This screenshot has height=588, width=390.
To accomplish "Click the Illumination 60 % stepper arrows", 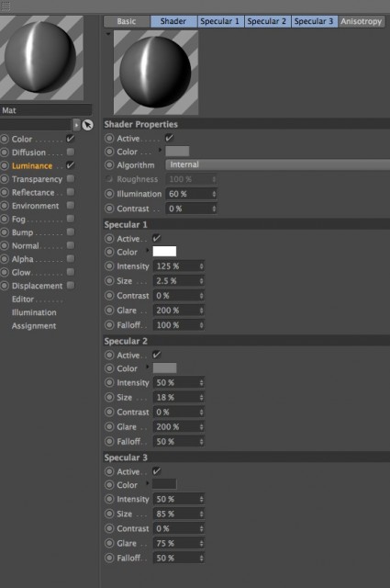I will (214, 194).
